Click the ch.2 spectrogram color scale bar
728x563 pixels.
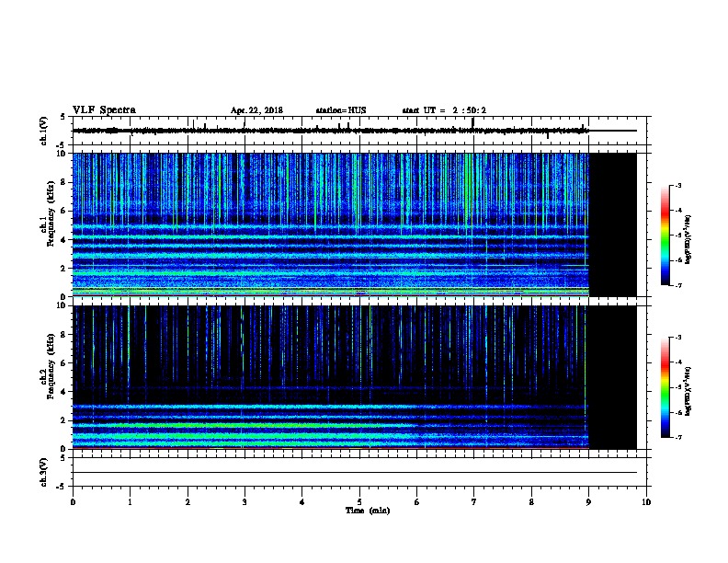665,387
